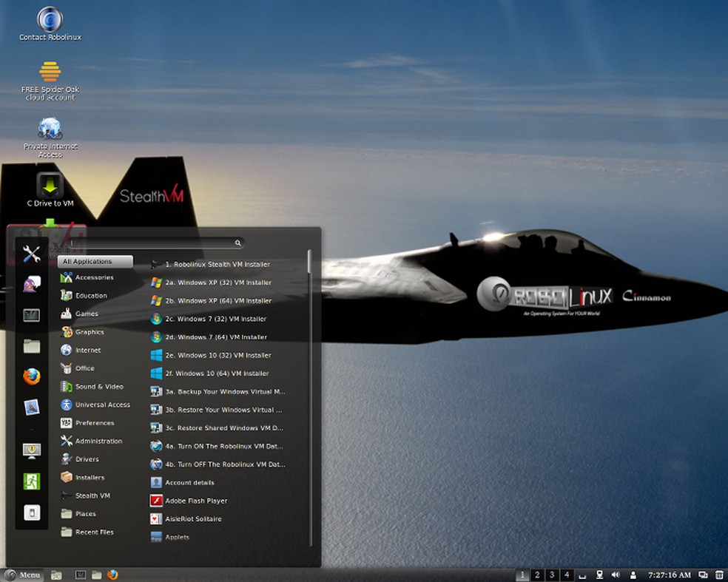
Task: Open FREE Spider Oak cloud account icon
Action: 50,81
